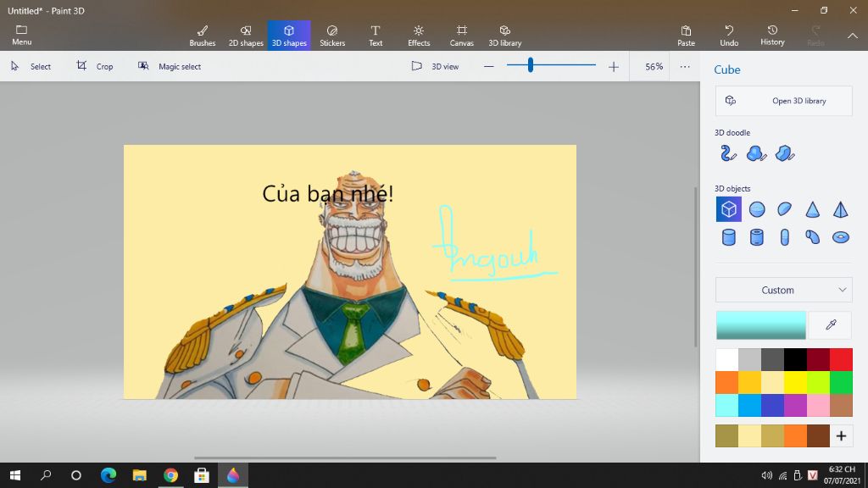868x488 pixels.
Task: Open the Microsoft Store from the taskbar
Action: pos(202,475)
